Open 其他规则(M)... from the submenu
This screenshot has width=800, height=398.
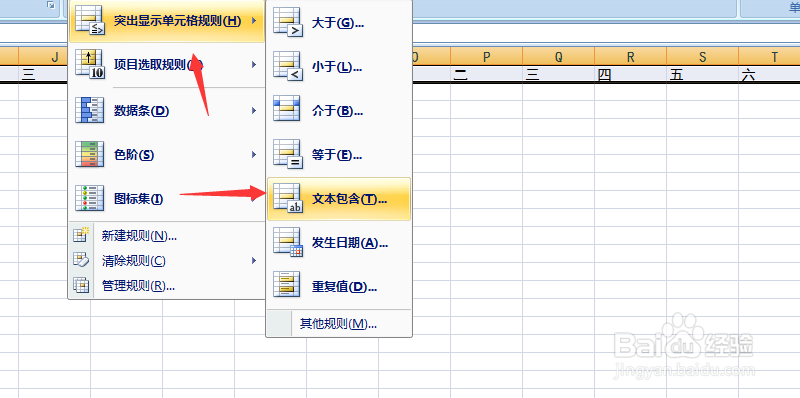[x=339, y=324]
